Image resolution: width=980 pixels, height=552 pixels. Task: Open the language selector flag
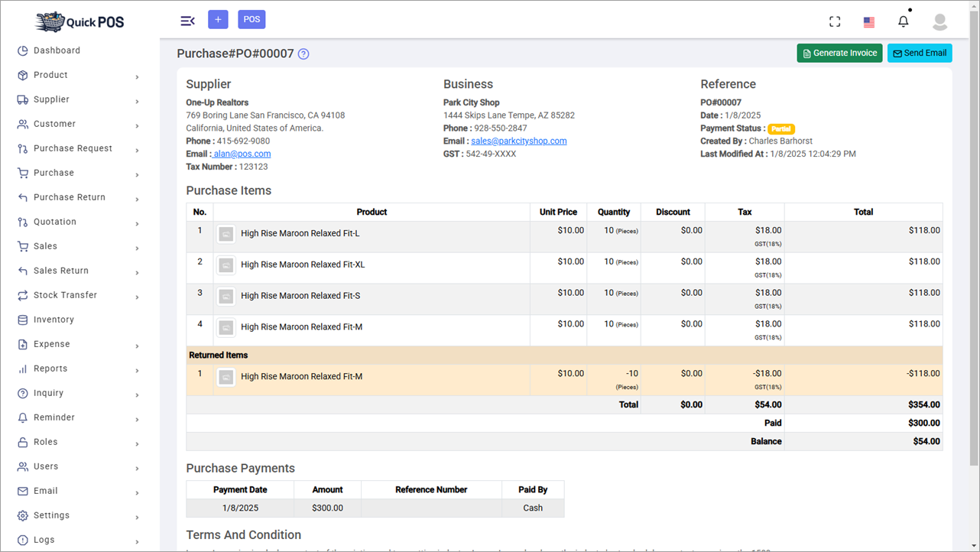(868, 22)
